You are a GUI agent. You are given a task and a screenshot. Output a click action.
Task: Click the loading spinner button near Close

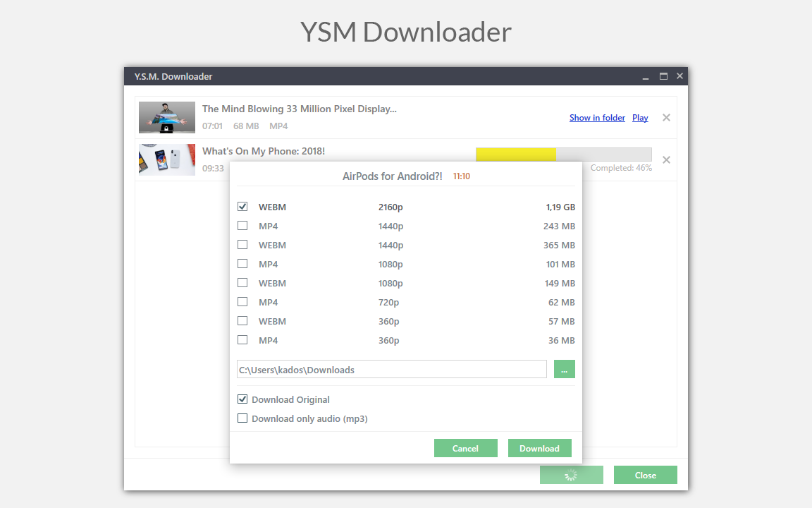(571, 474)
